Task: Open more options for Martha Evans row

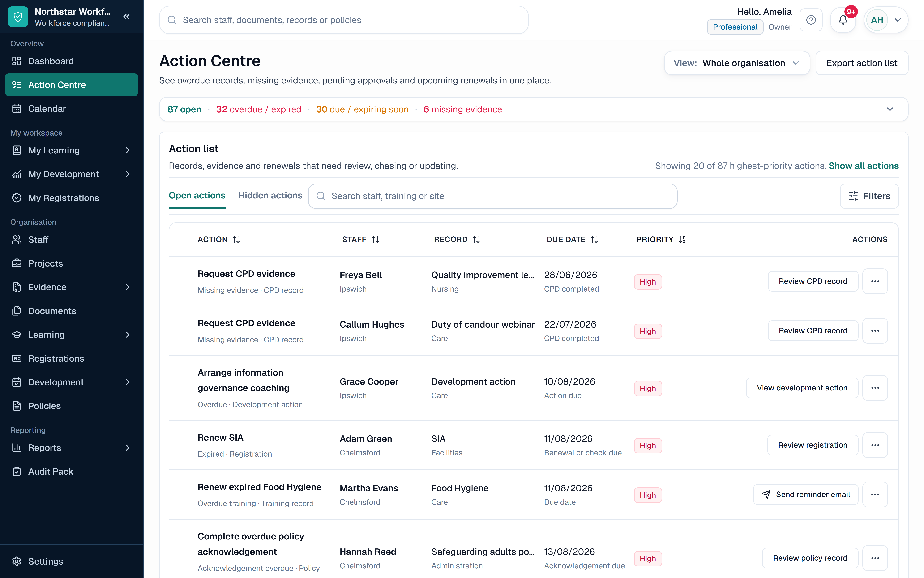Action: (x=875, y=495)
